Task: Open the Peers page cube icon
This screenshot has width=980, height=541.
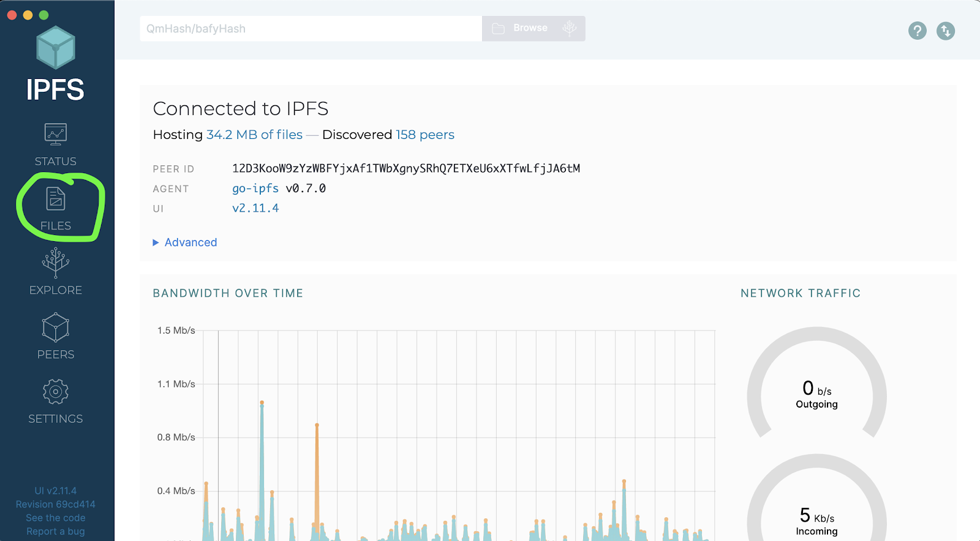Action: click(x=55, y=327)
